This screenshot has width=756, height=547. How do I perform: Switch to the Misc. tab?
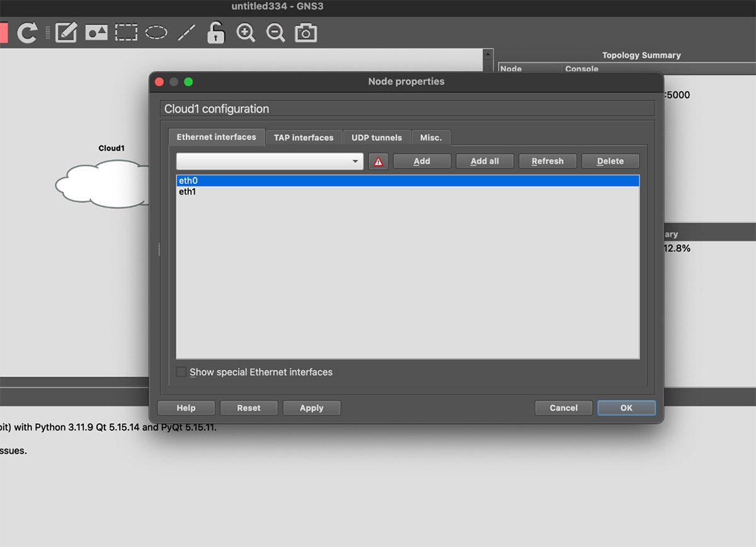point(431,137)
